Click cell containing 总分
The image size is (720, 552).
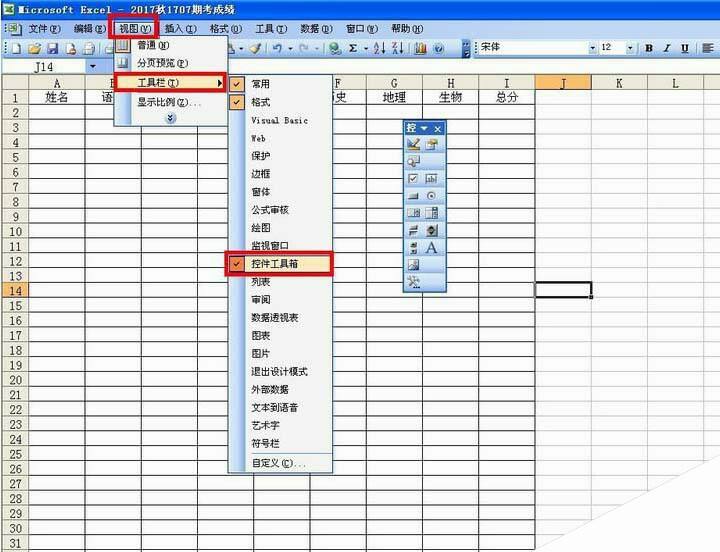click(x=506, y=97)
